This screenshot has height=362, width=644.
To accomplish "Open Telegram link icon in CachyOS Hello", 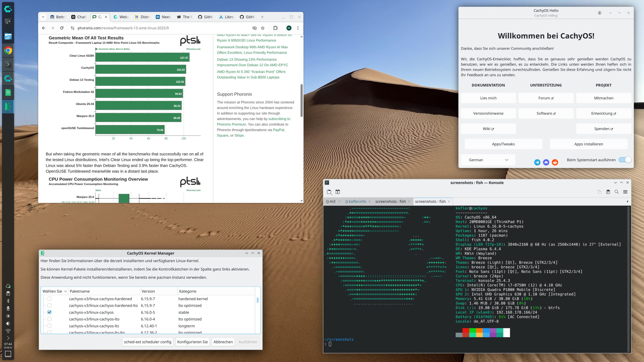I will [x=537, y=162].
